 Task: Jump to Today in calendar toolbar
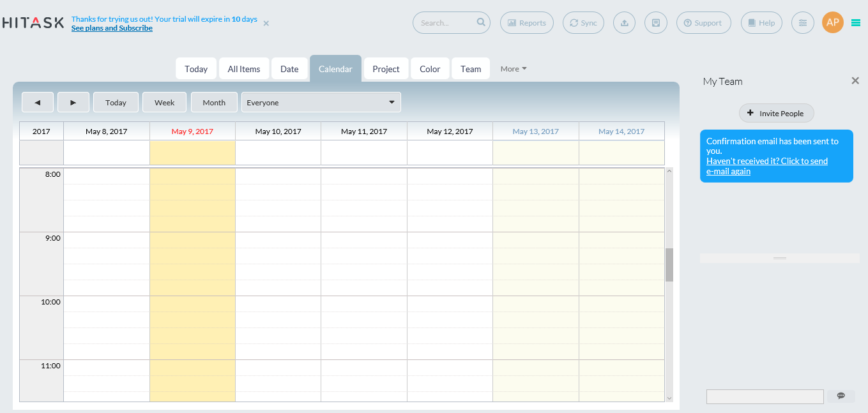pyautogui.click(x=116, y=102)
